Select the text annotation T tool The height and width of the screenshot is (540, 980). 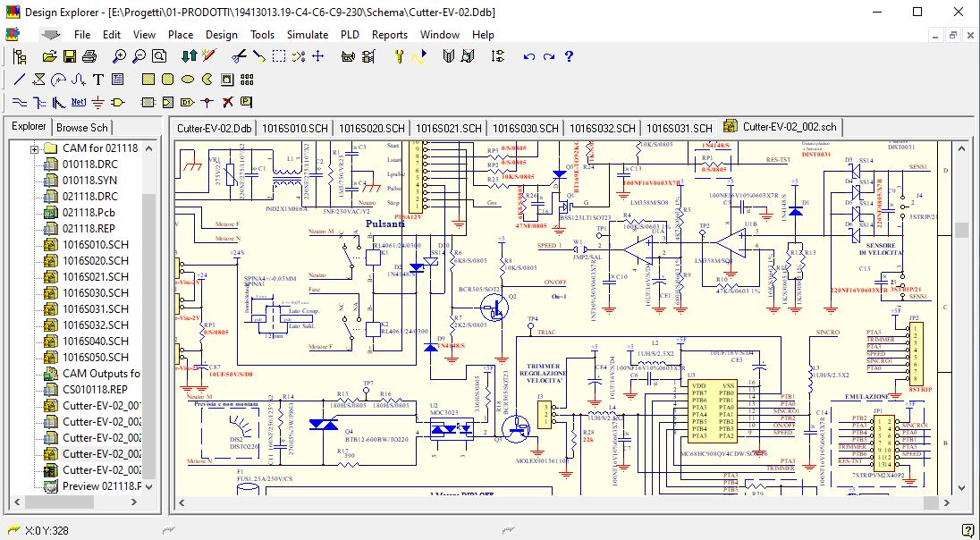pyautogui.click(x=98, y=80)
